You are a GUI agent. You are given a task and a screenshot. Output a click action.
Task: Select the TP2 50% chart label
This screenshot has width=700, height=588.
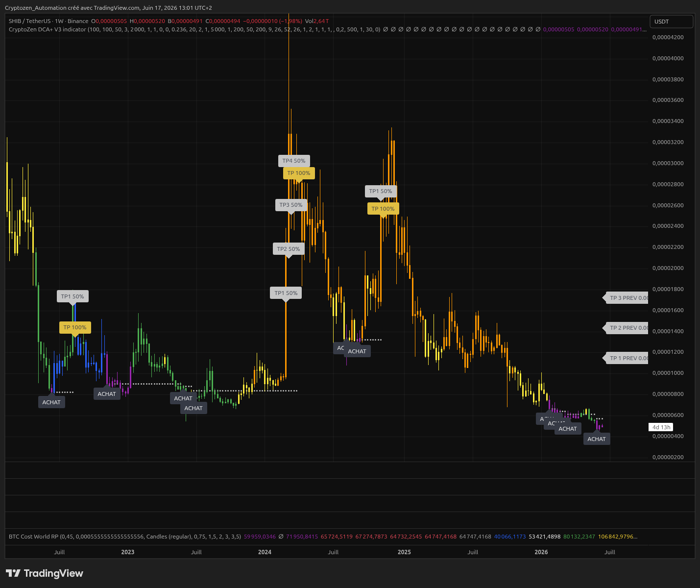click(x=289, y=249)
